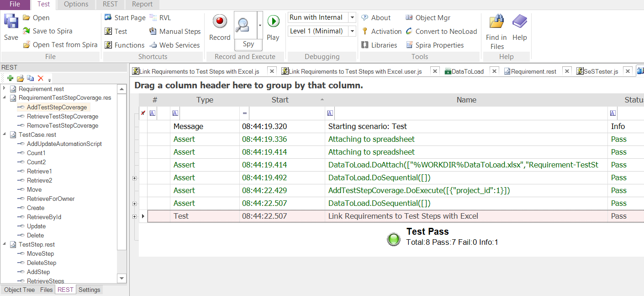Viewport: 644px width, 296px height.
Task: Switch to the Options ribbon tab
Action: [x=76, y=5]
